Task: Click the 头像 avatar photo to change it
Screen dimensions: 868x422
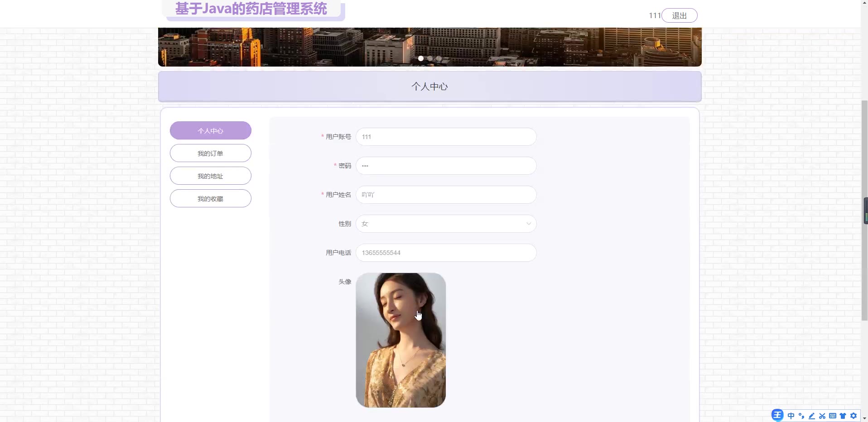Action: coord(400,340)
